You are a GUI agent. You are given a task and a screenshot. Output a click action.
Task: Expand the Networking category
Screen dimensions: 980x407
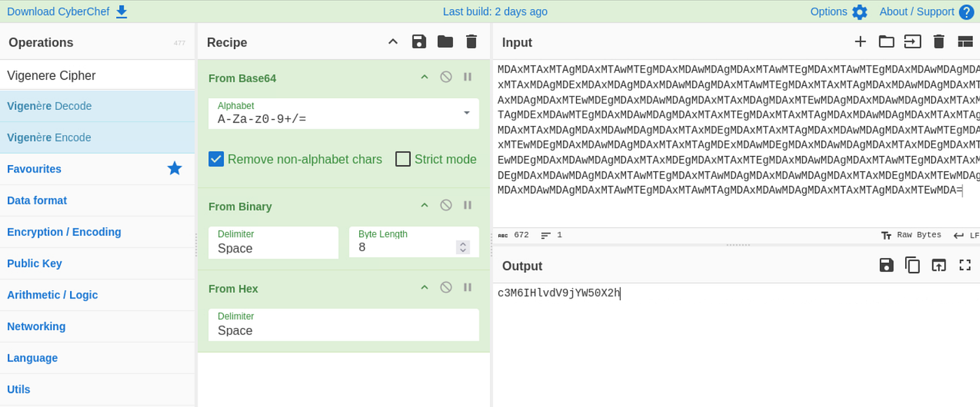point(97,327)
